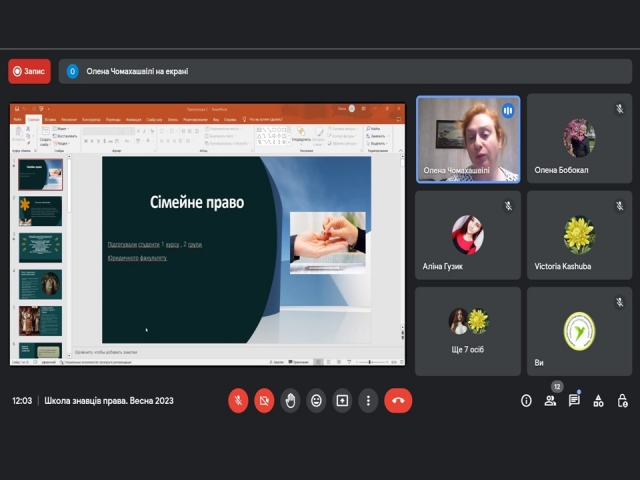The image size is (640, 480).
Task: Click the hands with ring picture on slide
Action: [328, 242]
